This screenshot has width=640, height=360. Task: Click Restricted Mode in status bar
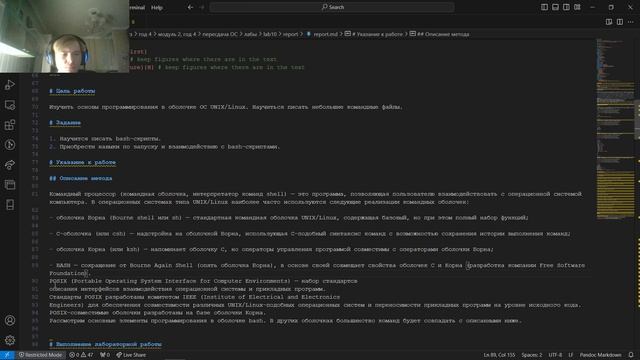pos(40,355)
